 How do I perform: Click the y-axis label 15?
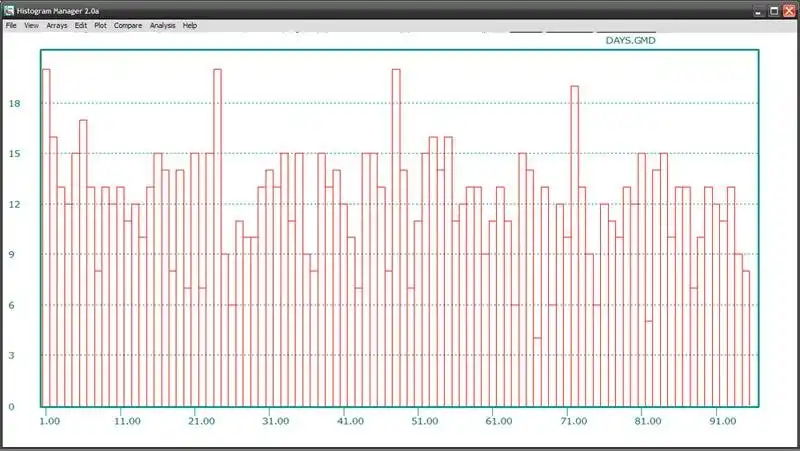[15, 154]
